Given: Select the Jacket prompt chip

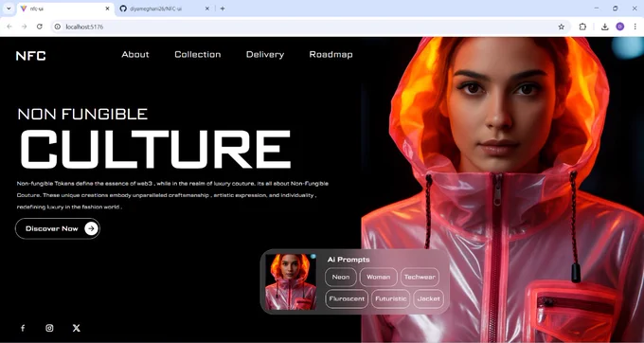Looking at the screenshot, I should click(x=428, y=298).
